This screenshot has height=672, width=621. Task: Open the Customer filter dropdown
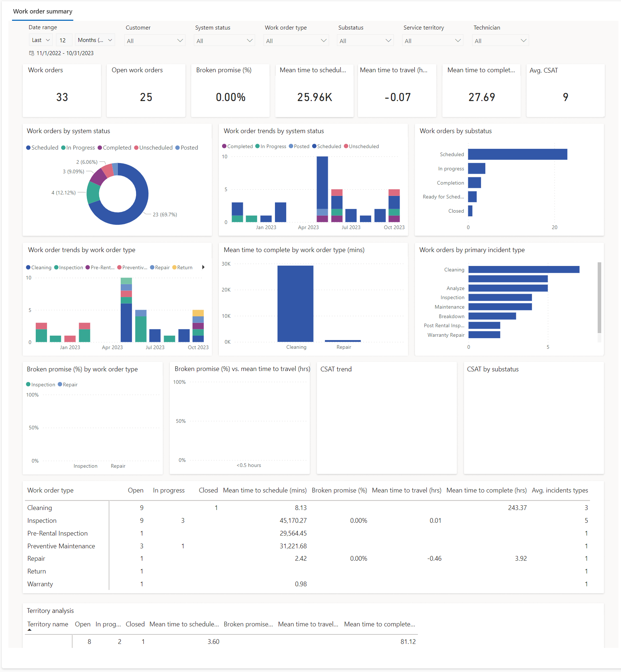click(x=155, y=40)
